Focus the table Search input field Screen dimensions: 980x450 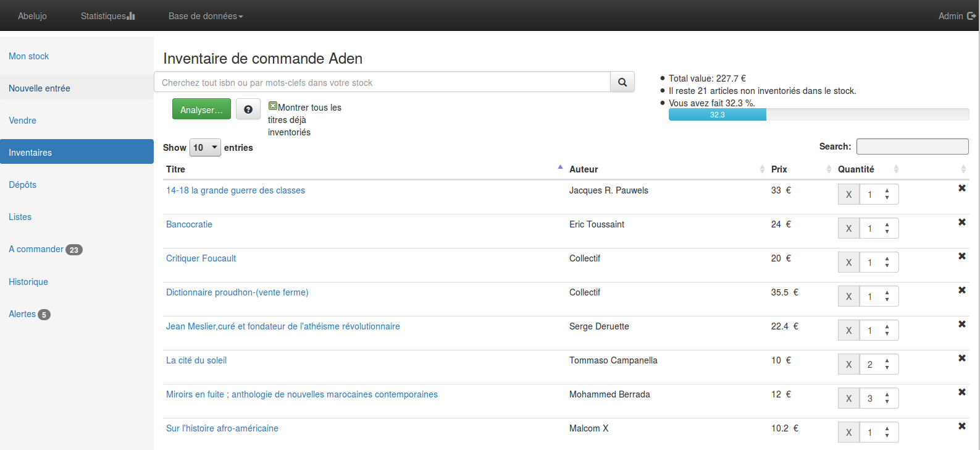[x=912, y=146]
